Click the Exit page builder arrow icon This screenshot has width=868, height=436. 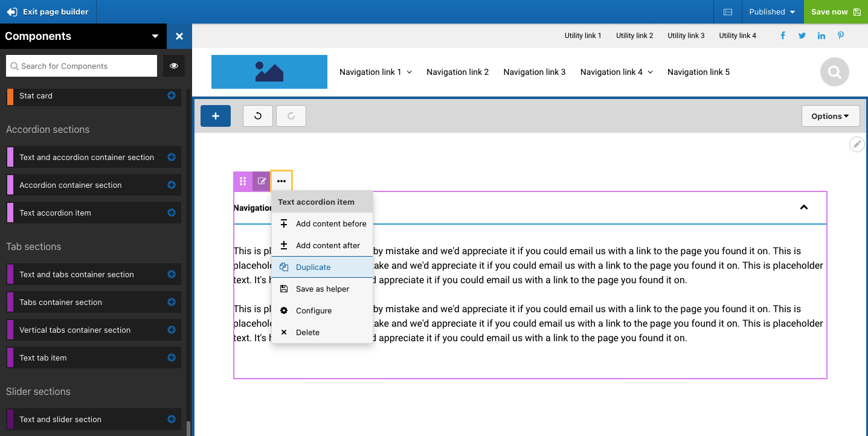(11, 12)
